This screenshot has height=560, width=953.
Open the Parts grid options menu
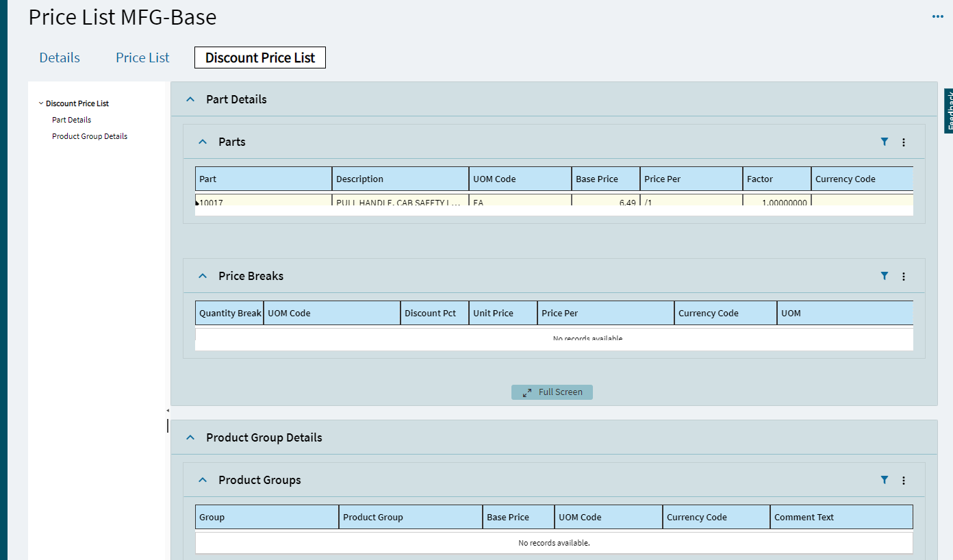point(904,142)
